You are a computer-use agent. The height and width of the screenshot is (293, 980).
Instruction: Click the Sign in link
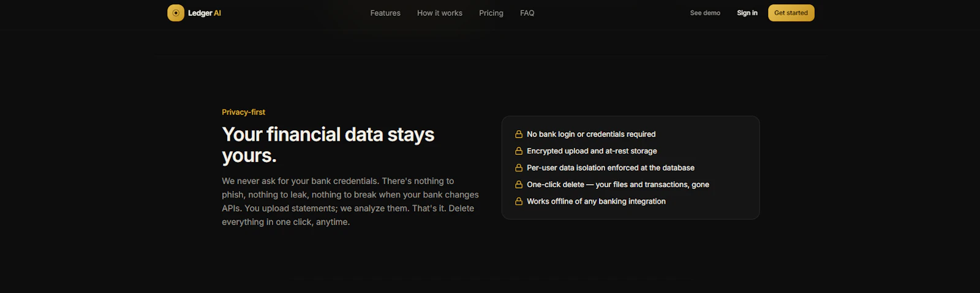[x=747, y=13]
